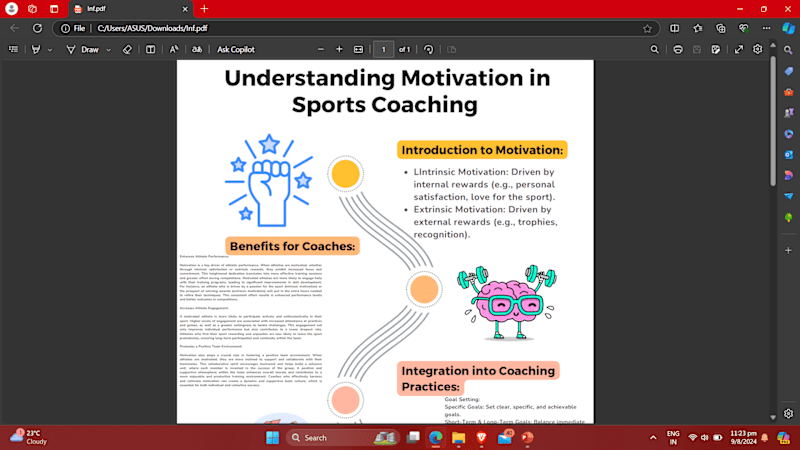This screenshot has width=800, height=450.
Task: View site information File icon
Action: click(x=73, y=29)
